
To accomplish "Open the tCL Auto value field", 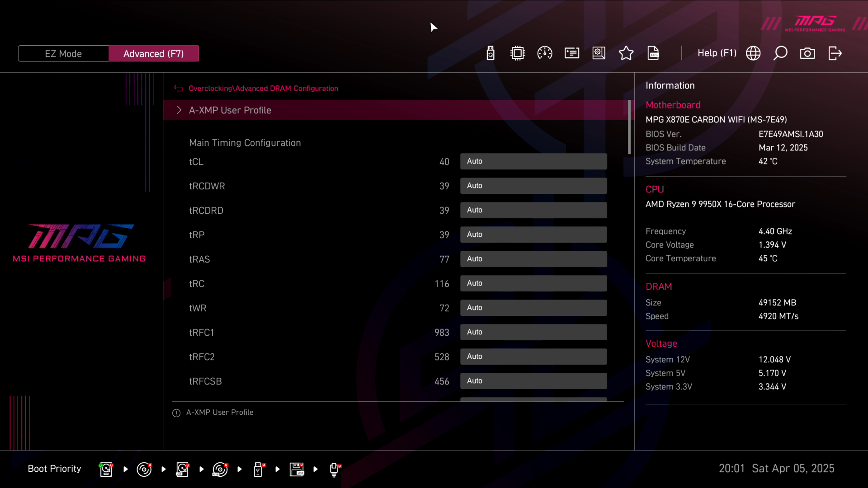I will [x=533, y=161].
